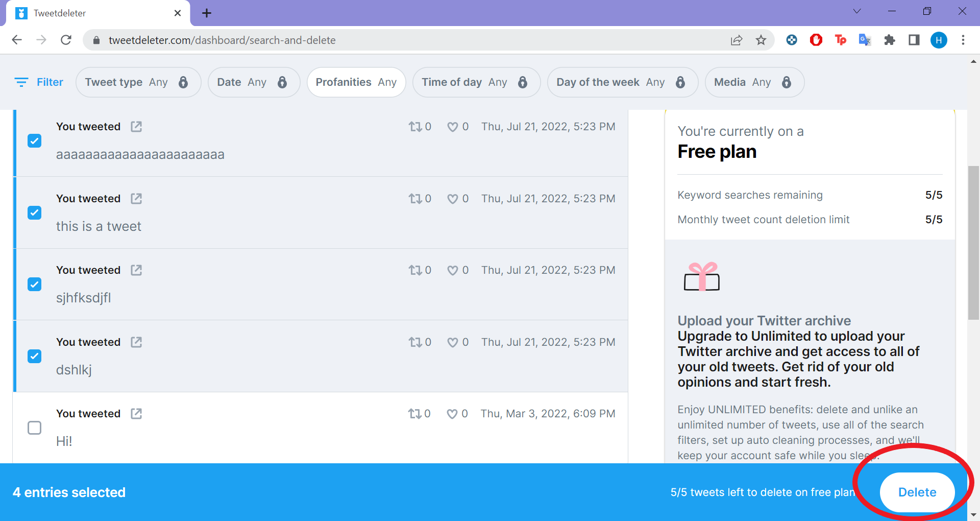Open the Day of the week filter dropdown
Image resolution: width=980 pixels, height=521 pixels.
click(x=623, y=82)
